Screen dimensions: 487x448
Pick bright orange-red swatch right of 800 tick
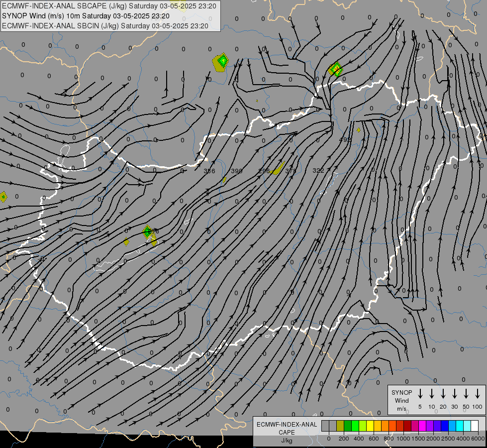pos(392,426)
